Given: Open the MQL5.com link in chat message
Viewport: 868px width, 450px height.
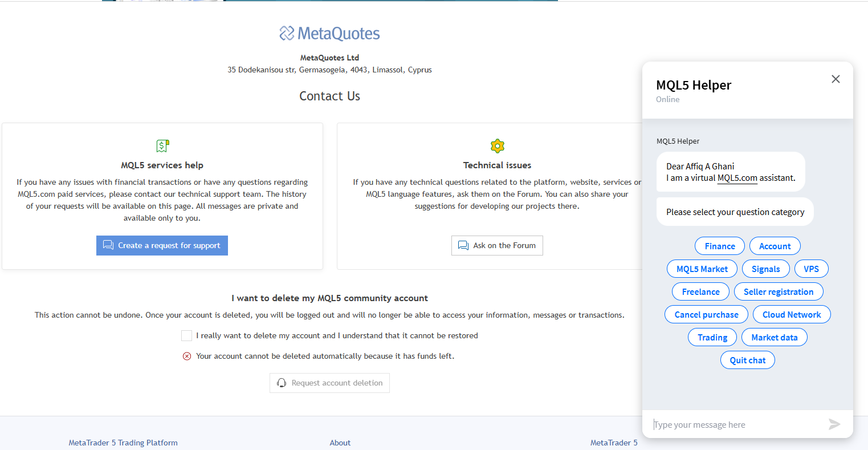Looking at the screenshot, I should pos(737,178).
